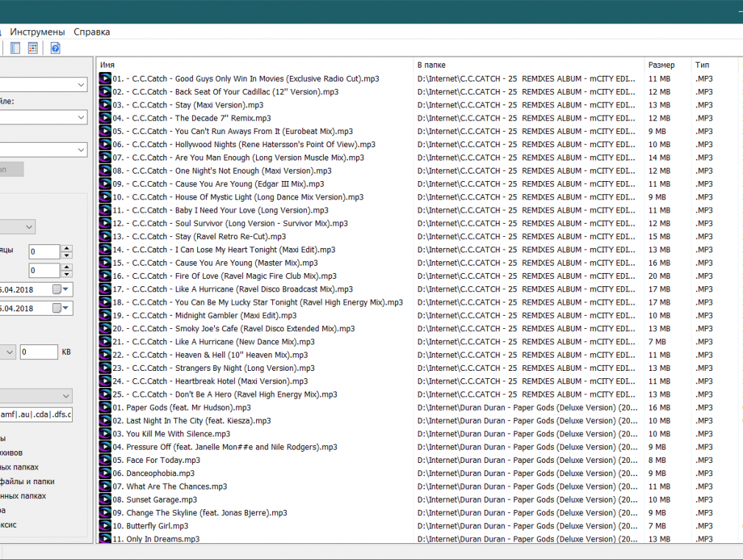743x560 pixels.
Task: Click file icon of Face For Today.mp3
Action: click(104, 461)
